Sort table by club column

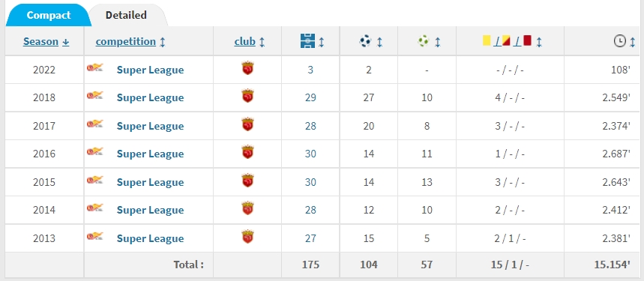pos(250,41)
